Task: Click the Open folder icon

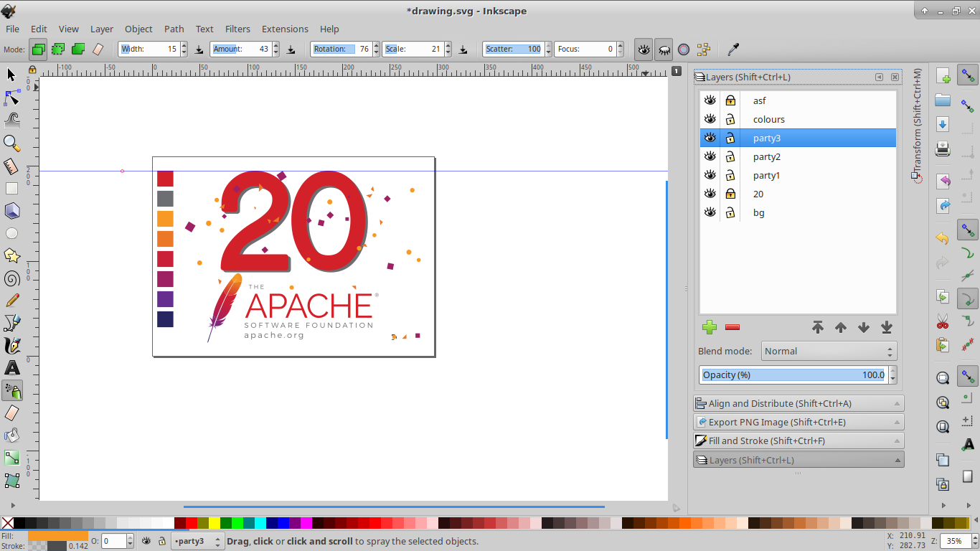Action: [943, 100]
